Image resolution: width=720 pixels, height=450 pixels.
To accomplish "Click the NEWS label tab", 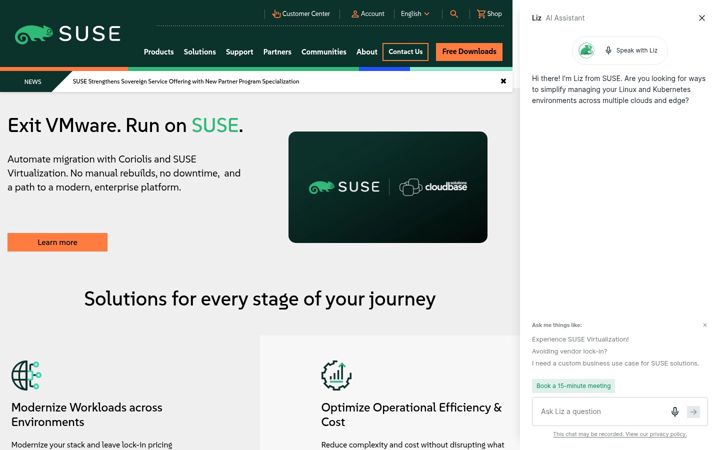I will point(33,82).
